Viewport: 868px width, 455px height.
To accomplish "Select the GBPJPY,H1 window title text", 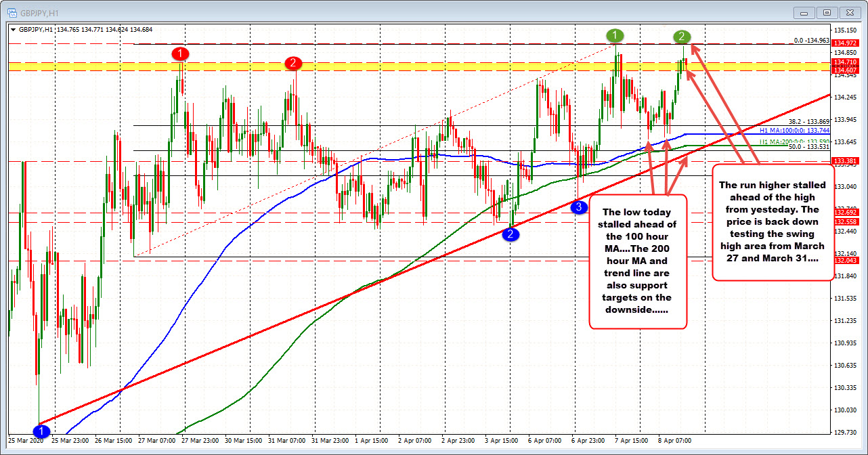I will pyautogui.click(x=41, y=13).
